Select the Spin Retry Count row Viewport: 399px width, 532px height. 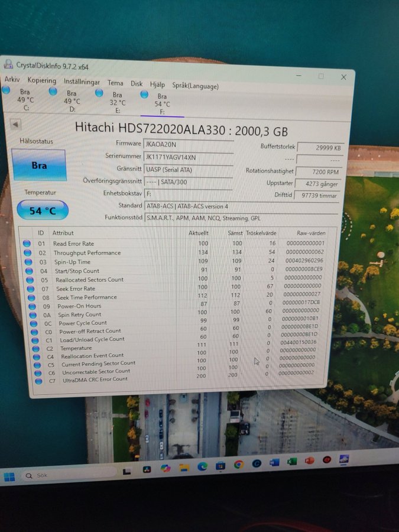pos(174,313)
